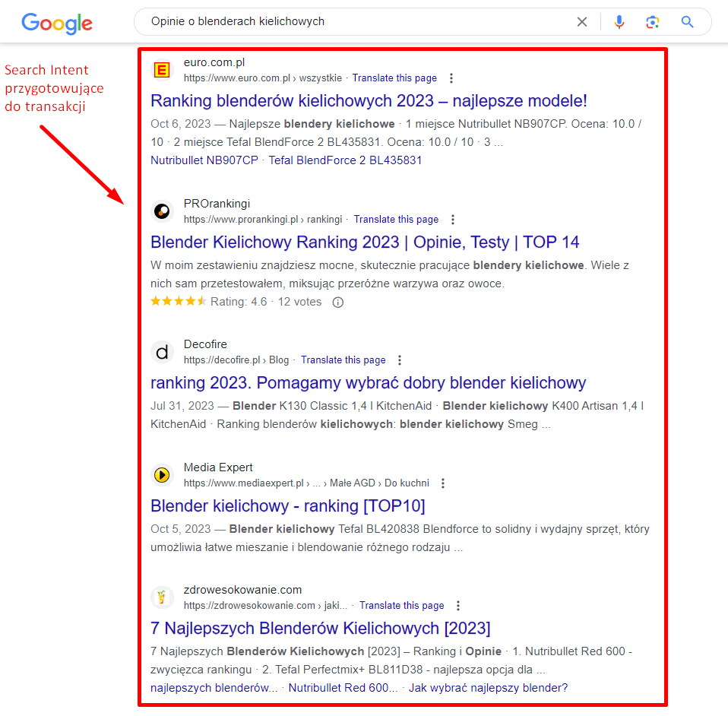Click the 'Jul 31, 2023' snippet date
Image resolution: width=728 pixels, height=716 pixels.
(182, 406)
